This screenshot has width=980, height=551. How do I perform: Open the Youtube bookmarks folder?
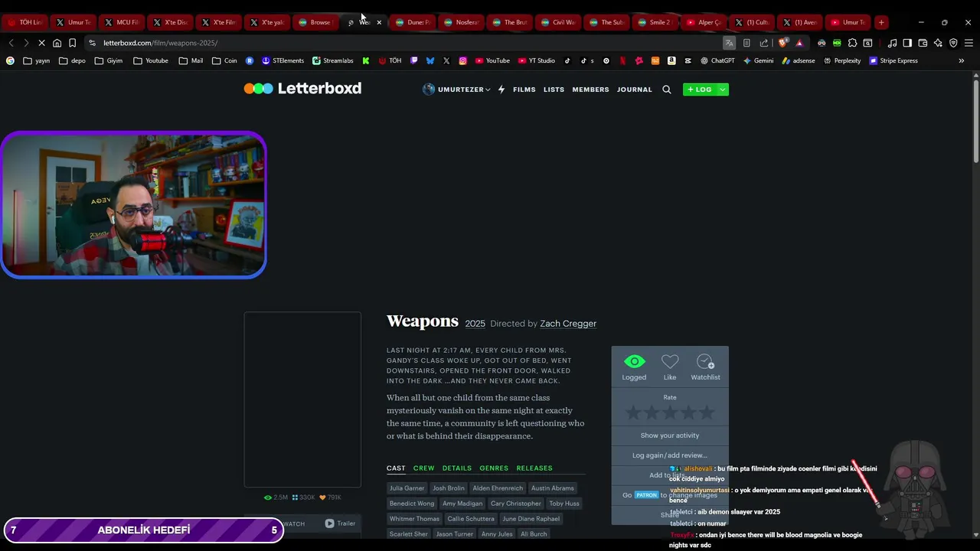click(151, 60)
